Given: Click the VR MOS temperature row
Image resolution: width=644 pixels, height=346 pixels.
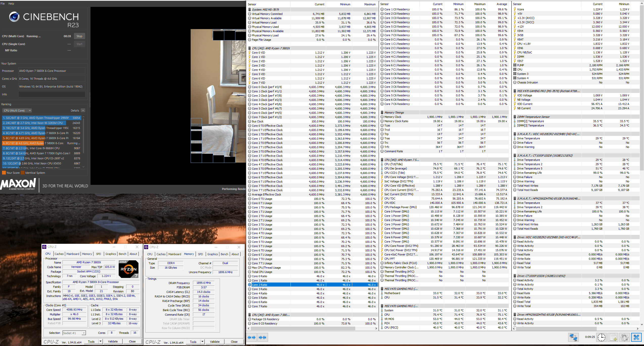Looking at the screenshot, I should pos(445,319).
